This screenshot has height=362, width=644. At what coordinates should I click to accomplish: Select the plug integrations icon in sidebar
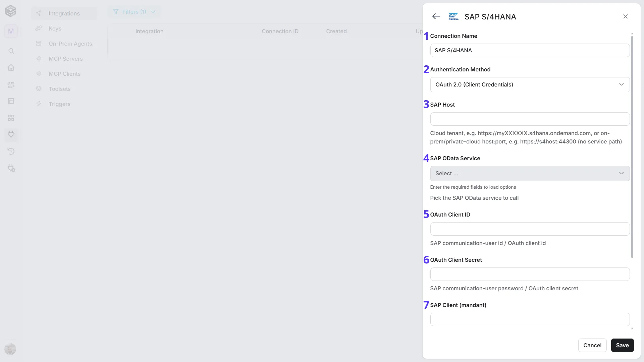[x=11, y=135]
